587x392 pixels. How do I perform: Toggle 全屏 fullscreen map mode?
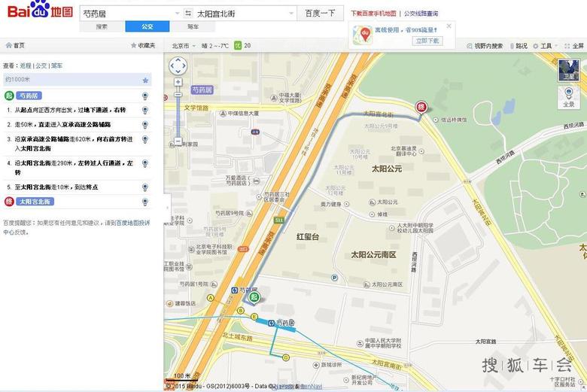pos(573,46)
